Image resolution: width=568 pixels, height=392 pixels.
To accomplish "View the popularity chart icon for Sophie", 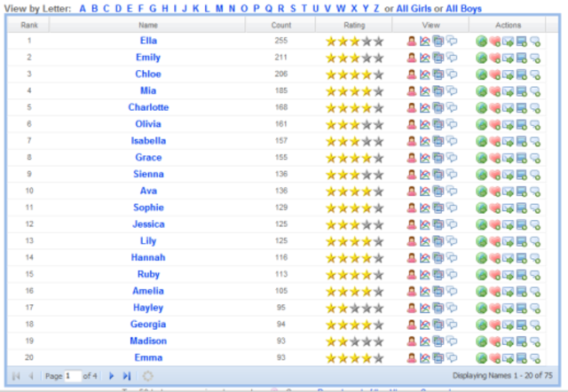I will point(424,208).
